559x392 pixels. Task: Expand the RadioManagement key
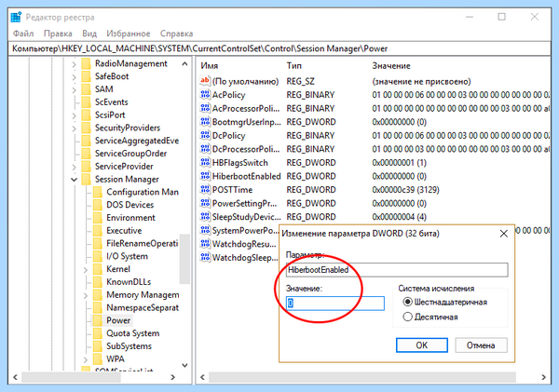74,64
